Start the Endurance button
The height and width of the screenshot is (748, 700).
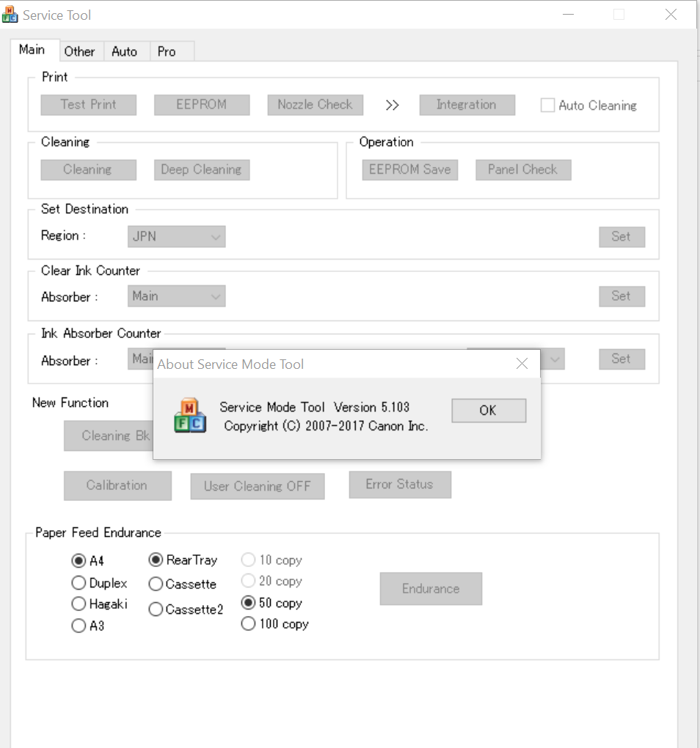point(431,589)
